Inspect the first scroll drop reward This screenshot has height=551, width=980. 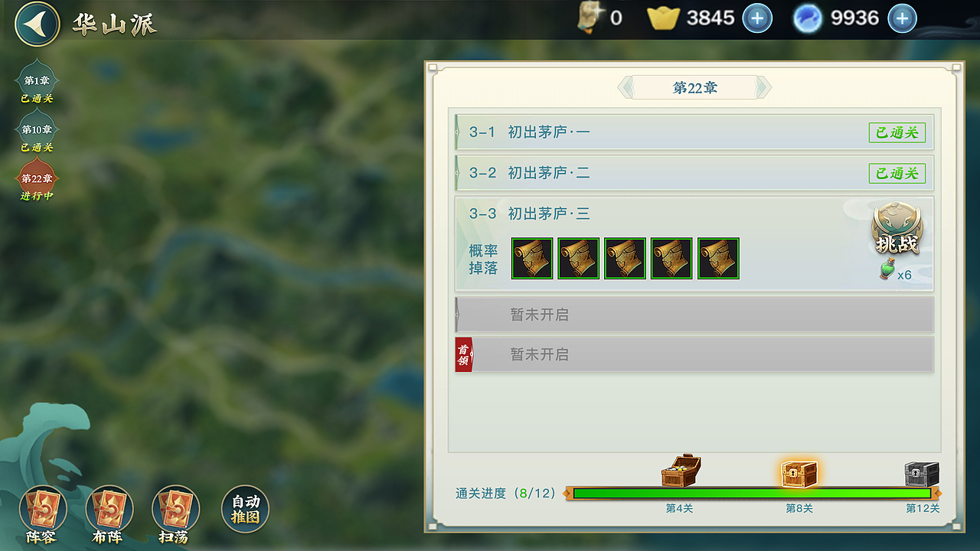pos(532,259)
